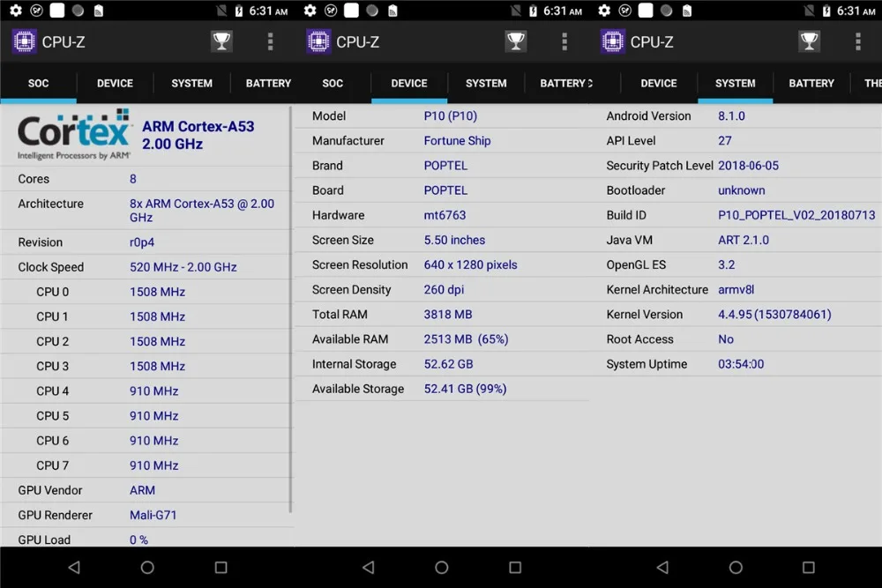Click the GPU Load value '0 %'
Screen dimensions: 882x588
(138, 540)
